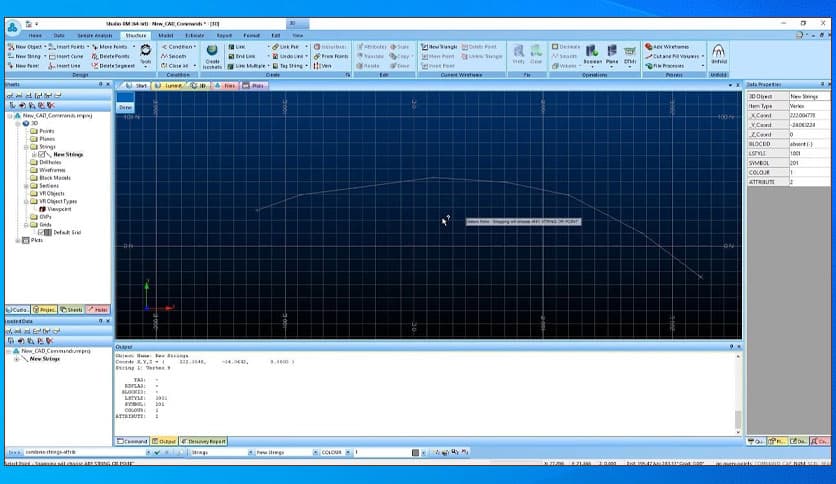Select the Delete Segment tool
Image resolution: width=836 pixels, height=484 pixels.
(x=113, y=66)
